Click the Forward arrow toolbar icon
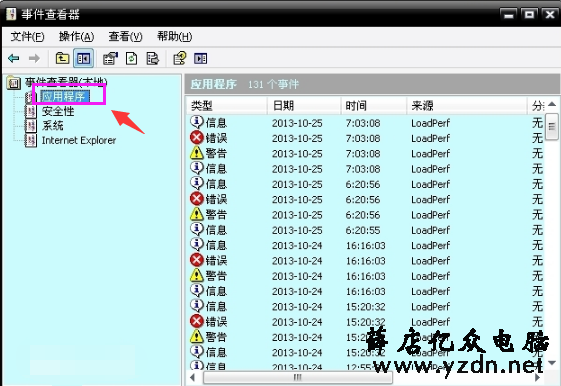Viewport: 561px width, 386px height. (x=34, y=58)
